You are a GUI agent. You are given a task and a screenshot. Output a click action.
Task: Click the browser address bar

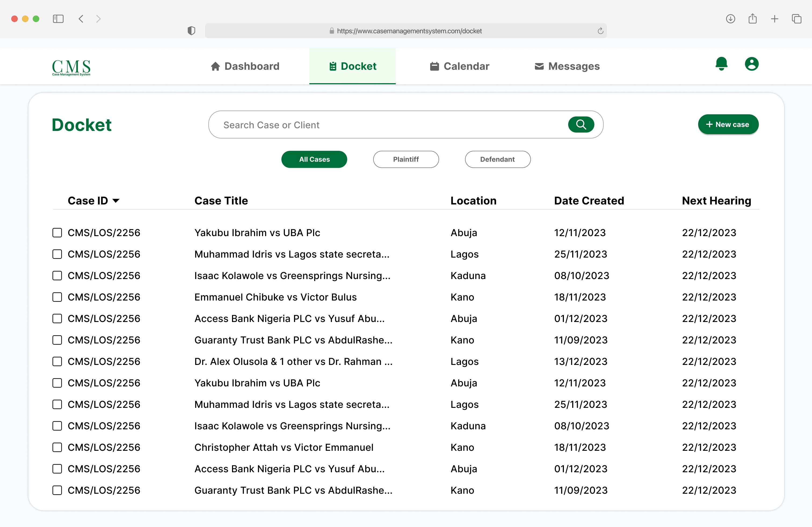pos(406,31)
